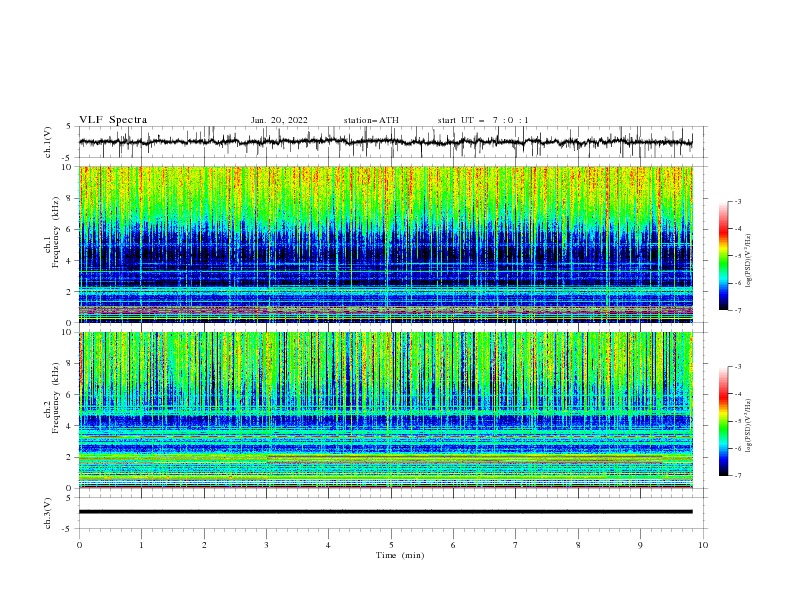Click the time axis tick label "9"
792x612 pixels.
pos(640,545)
